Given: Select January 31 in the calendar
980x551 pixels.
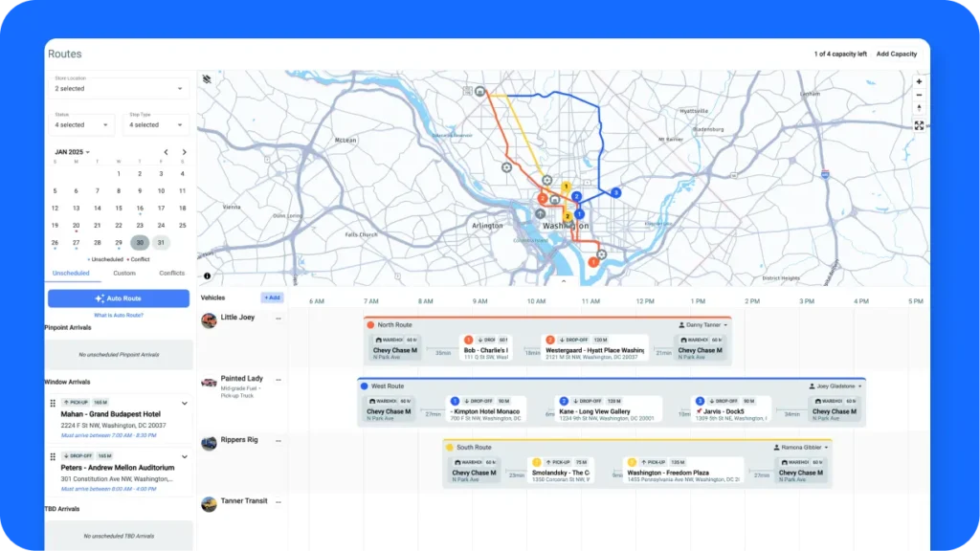Looking at the screenshot, I should point(164,243).
